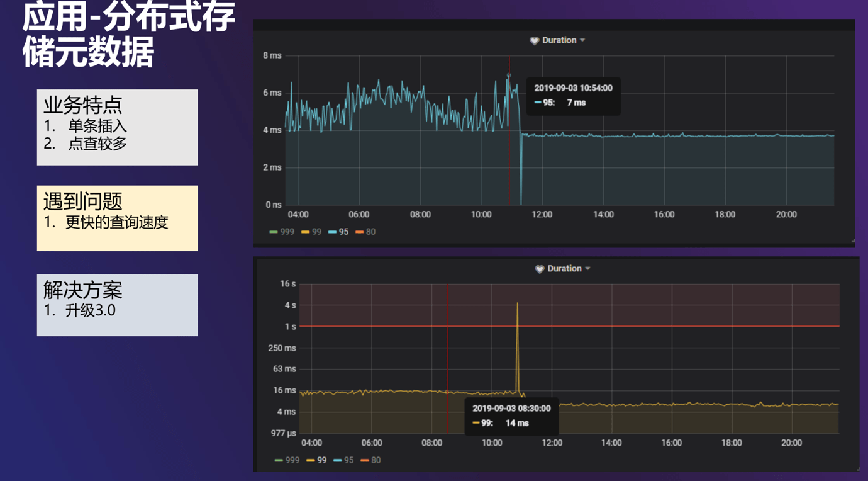Image resolution: width=868 pixels, height=481 pixels.
Task: Click the green 999 color swatch in the top legend
Action: (274, 232)
